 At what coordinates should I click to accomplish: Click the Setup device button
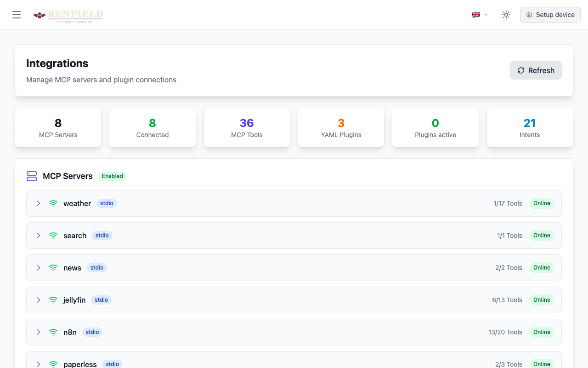[x=550, y=14]
